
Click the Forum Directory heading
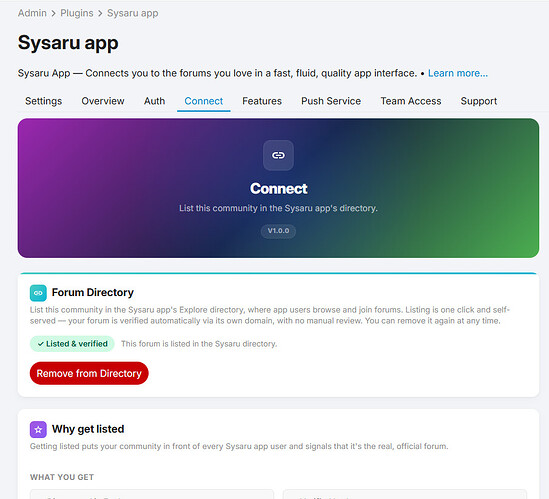tap(93, 292)
